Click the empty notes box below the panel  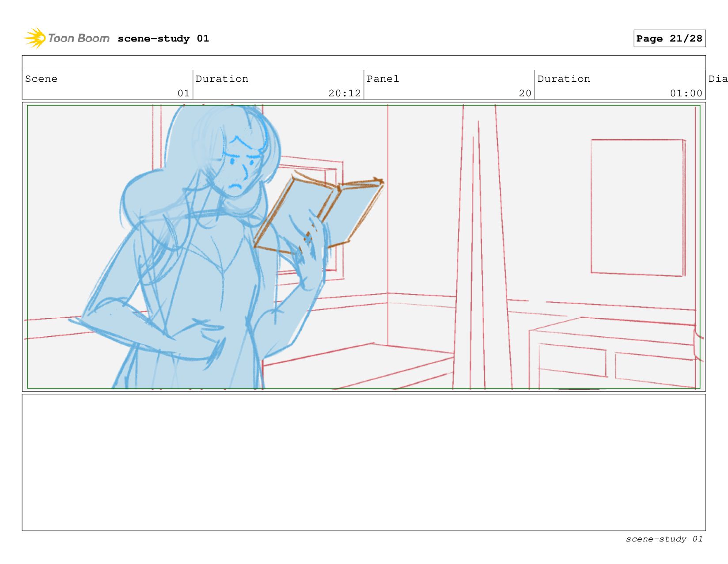pos(364,462)
